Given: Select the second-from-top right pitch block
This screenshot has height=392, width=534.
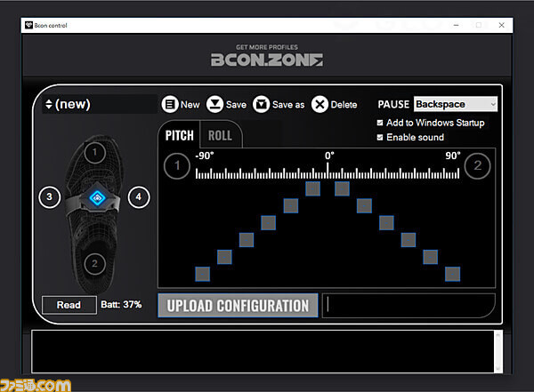Looking at the screenshot, I should (364, 206).
